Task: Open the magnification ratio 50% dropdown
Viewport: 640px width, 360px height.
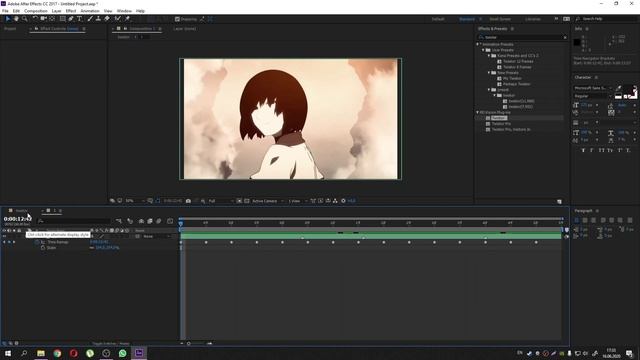Action: coord(135,201)
